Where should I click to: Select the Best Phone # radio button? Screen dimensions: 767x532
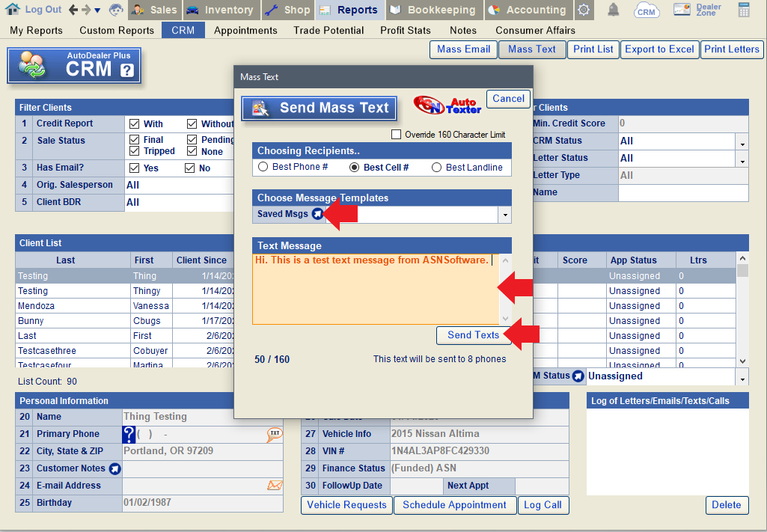pyautogui.click(x=263, y=167)
